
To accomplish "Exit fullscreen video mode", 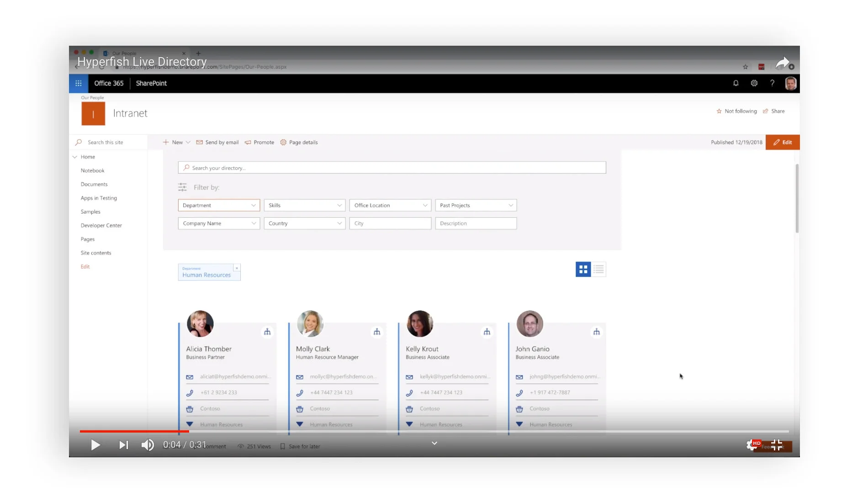I will pyautogui.click(x=777, y=445).
